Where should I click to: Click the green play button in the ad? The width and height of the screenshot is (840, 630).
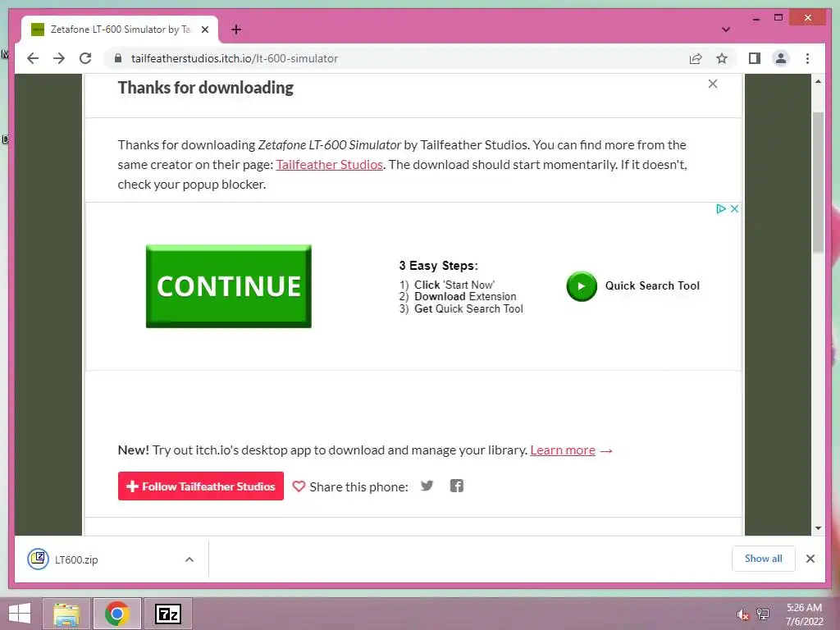[582, 286]
